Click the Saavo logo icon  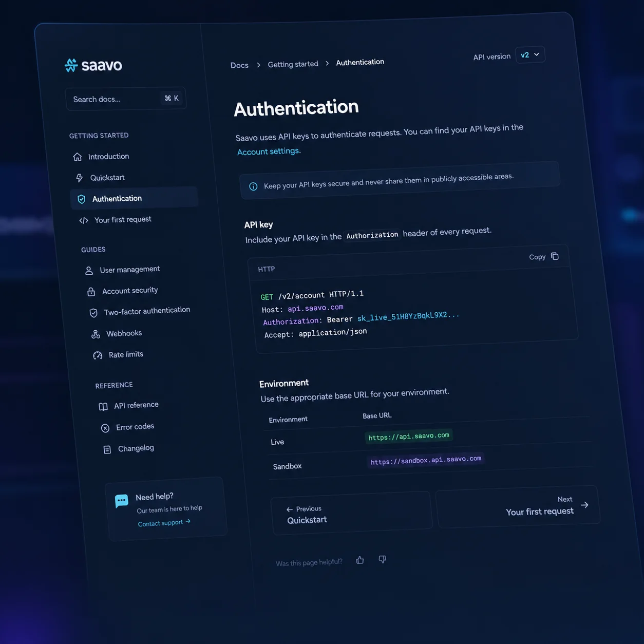point(71,65)
